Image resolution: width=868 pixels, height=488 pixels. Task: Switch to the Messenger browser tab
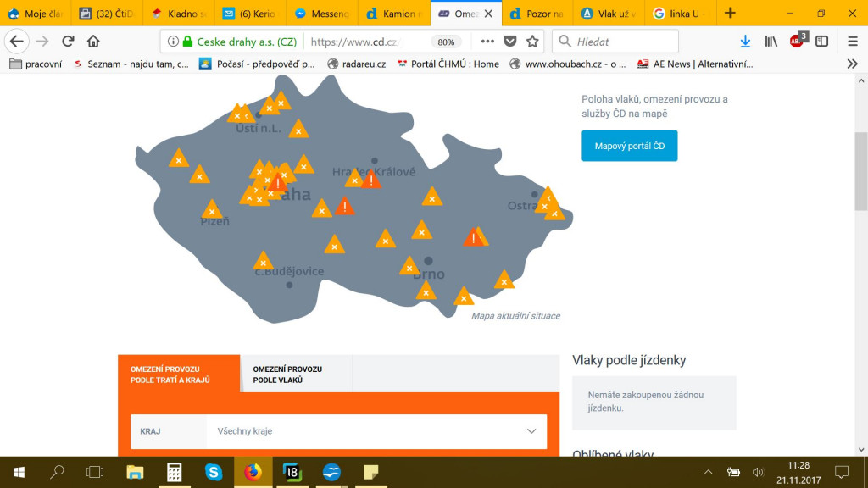(x=322, y=14)
